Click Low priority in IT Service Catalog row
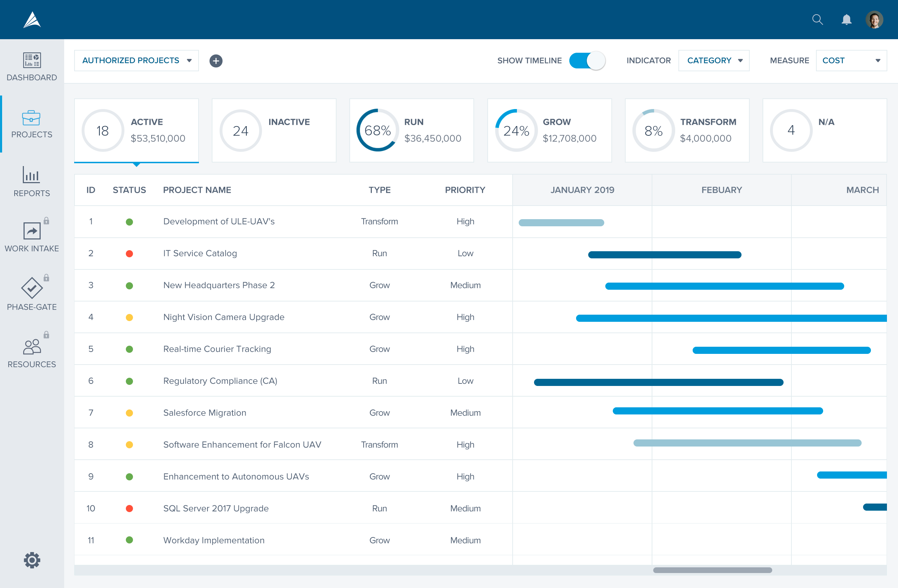This screenshot has height=588, width=898. click(x=465, y=253)
